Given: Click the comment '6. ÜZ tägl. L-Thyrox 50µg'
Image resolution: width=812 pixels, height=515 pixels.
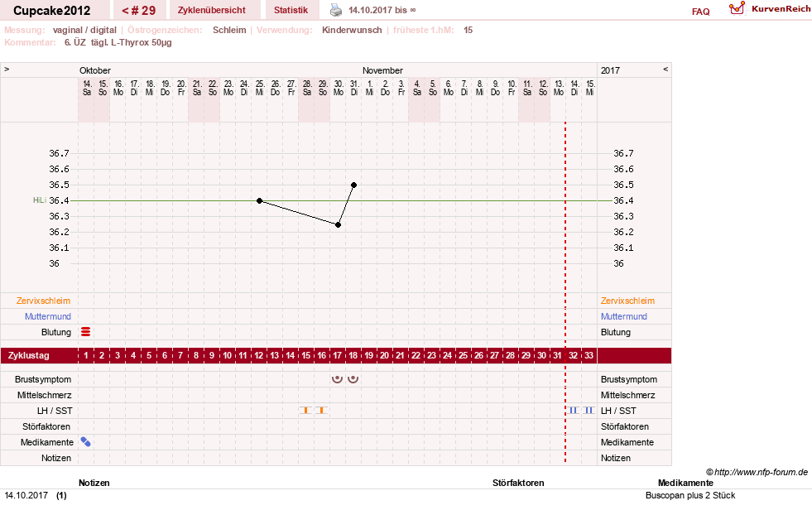Looking at the screenshot, I should click(118, 42).
